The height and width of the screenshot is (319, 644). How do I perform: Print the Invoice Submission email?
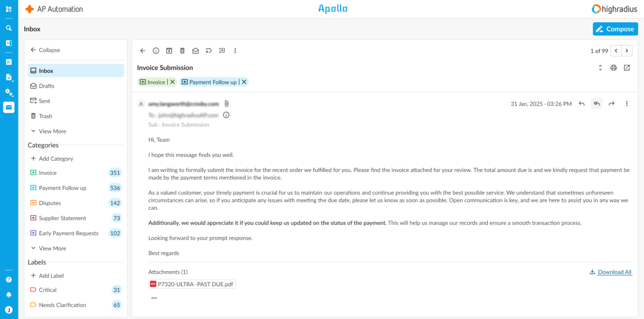pyautogui.click(x=614, y=68)
